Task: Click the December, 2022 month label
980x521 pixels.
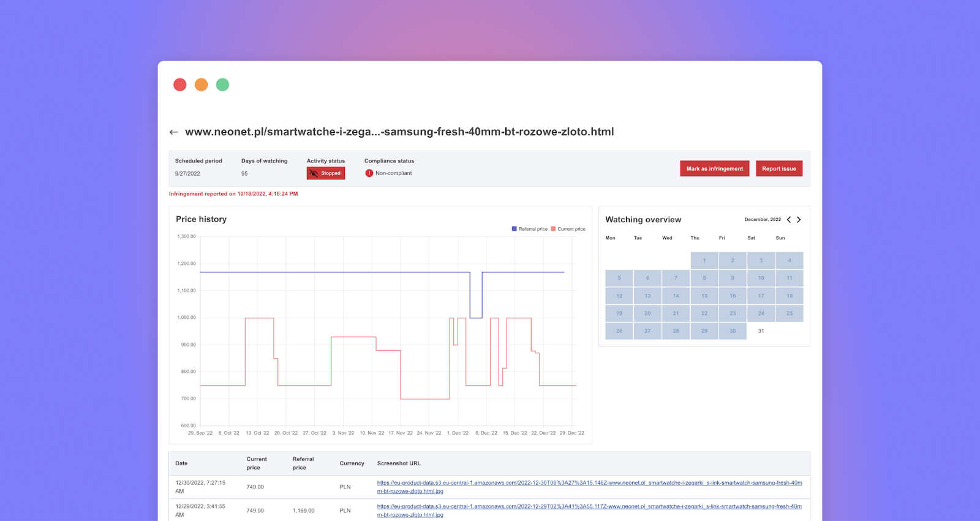Action: [x=763, y=220]
